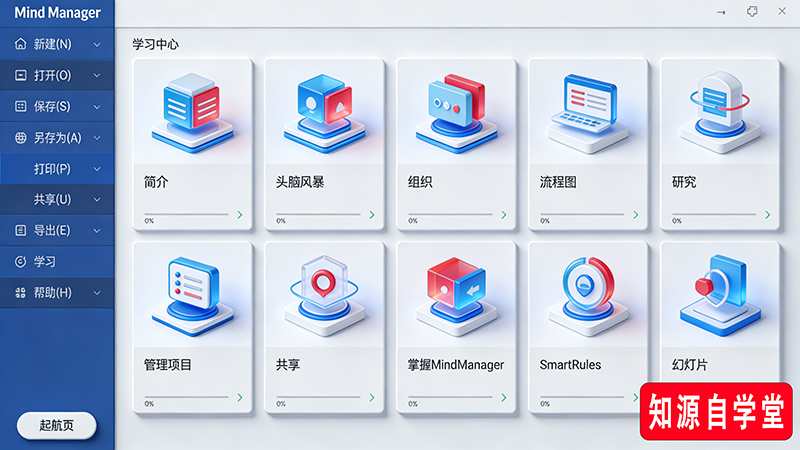Select 打开(O) in the sidebar

click(57, 76)
